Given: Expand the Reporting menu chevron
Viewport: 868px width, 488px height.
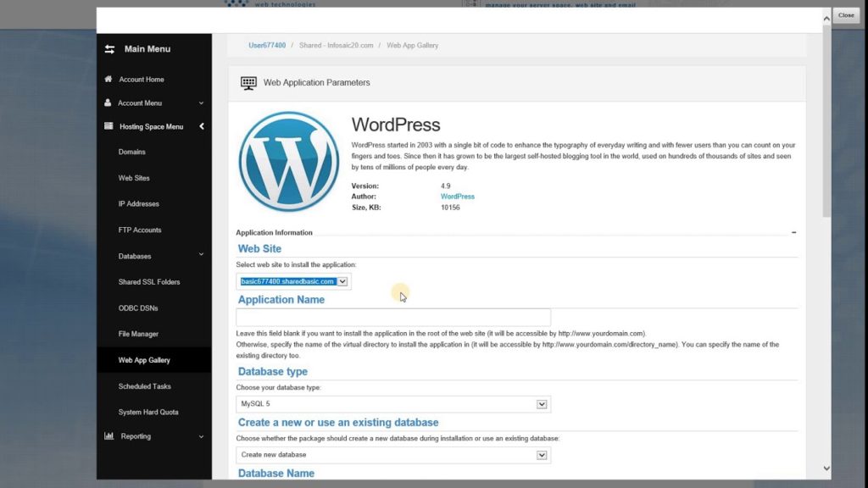Looking at the screenshot, I should 201,436.
